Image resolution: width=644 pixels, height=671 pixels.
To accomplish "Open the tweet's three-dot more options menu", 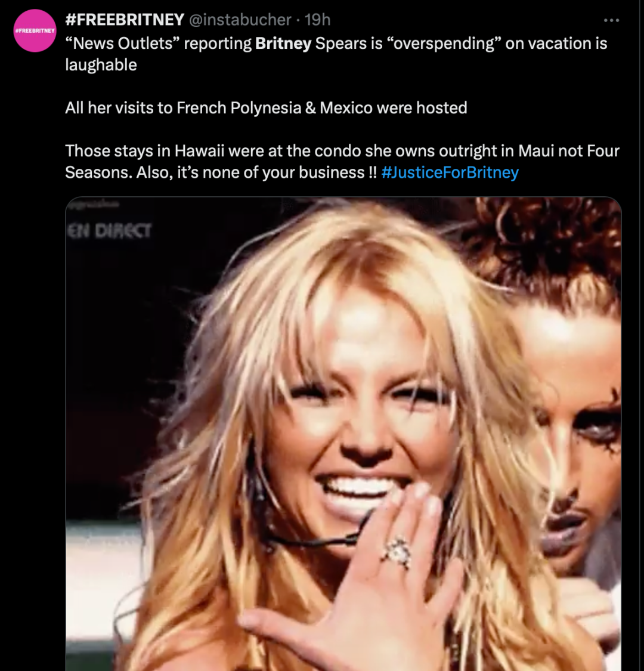I will click(611, 20).
